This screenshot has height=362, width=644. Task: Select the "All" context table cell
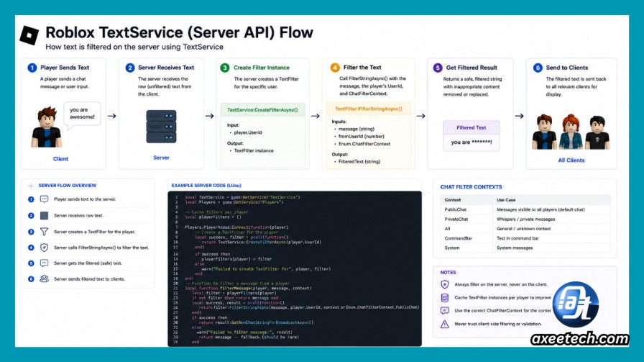[447, 229]
